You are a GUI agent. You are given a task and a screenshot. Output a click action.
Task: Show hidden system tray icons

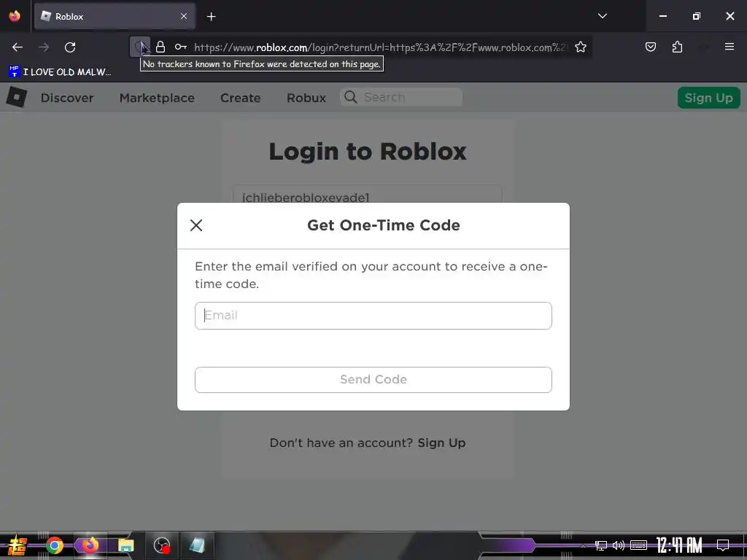click(x=583, y=545)
